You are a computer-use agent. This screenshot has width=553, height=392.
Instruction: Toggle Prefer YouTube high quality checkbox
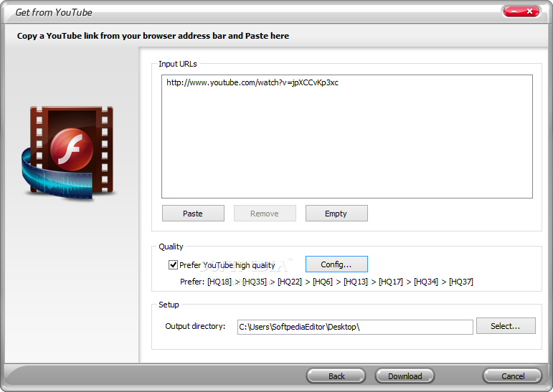click(173, 264)
